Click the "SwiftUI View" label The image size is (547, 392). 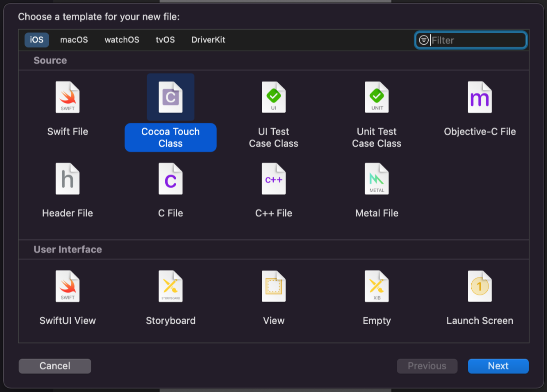pos(68,321)
